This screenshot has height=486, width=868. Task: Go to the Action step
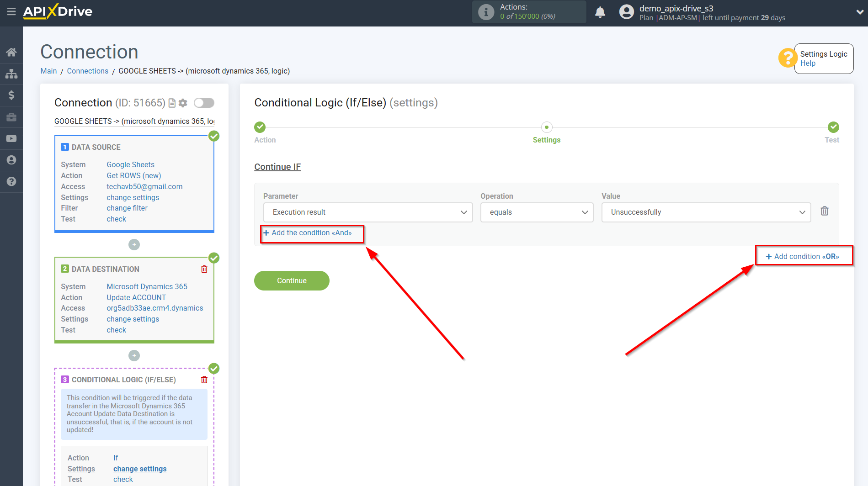[260, 127]
